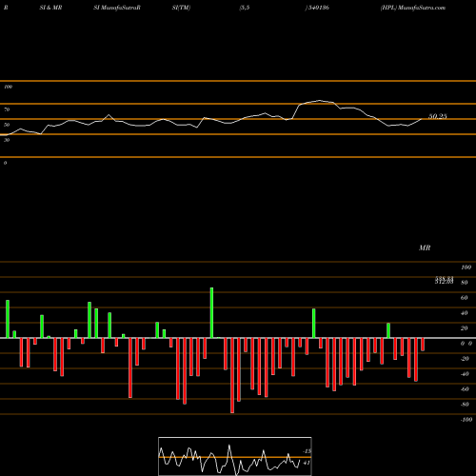
Task: Click the RSI axis label 50
Action: [x=7, y=125]
